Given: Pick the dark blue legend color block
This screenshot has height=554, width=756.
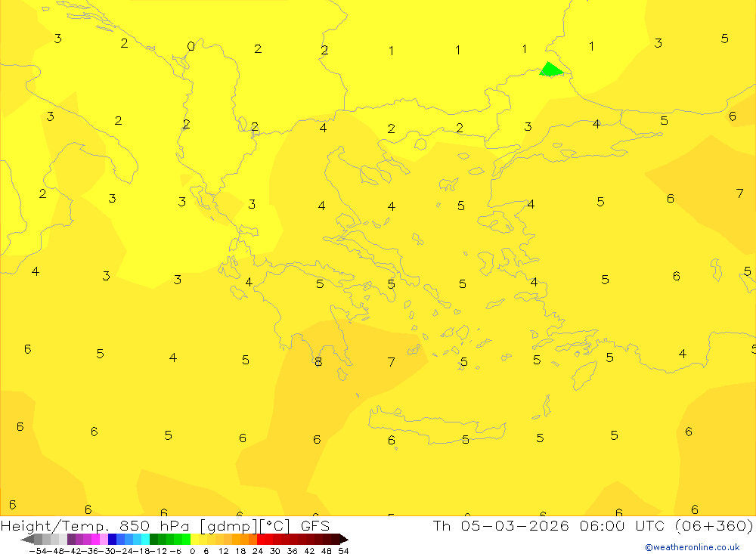Looking at the screenshot, I should click(x=113, y=540).
